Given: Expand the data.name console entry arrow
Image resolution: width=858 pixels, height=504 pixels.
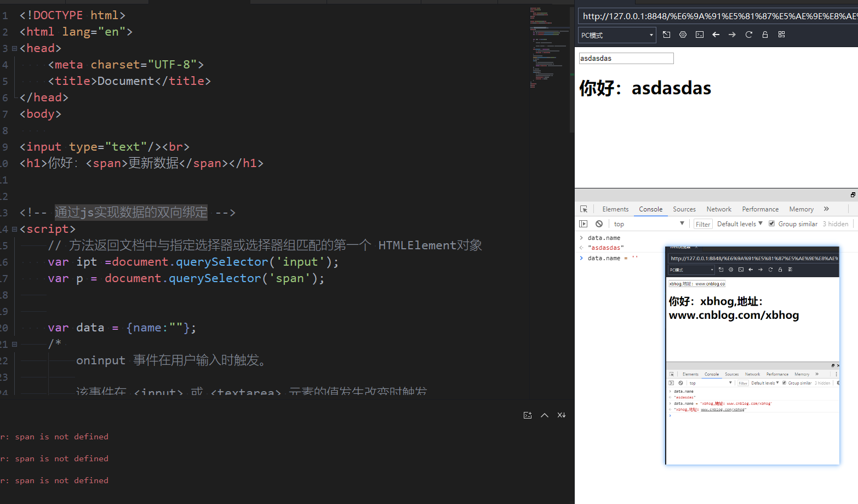Looking at the screenshot, I should point(581,238).
